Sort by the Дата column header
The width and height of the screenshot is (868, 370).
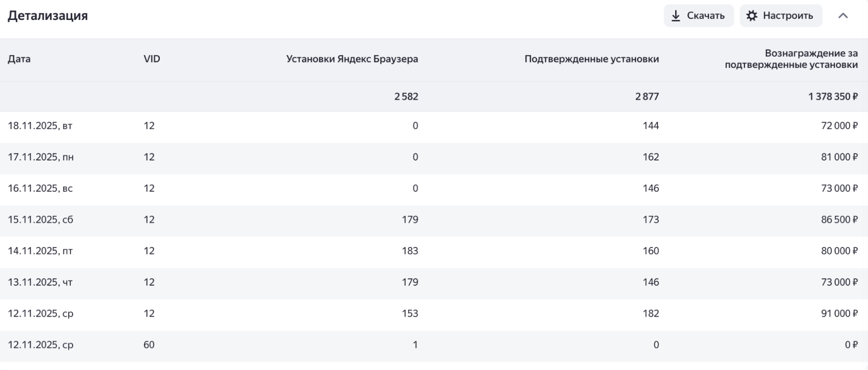(19, 59)
